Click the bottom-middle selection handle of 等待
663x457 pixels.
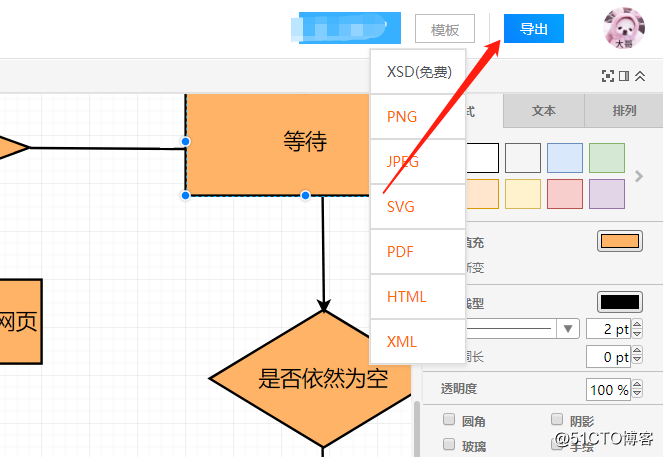tap(305, 195)
